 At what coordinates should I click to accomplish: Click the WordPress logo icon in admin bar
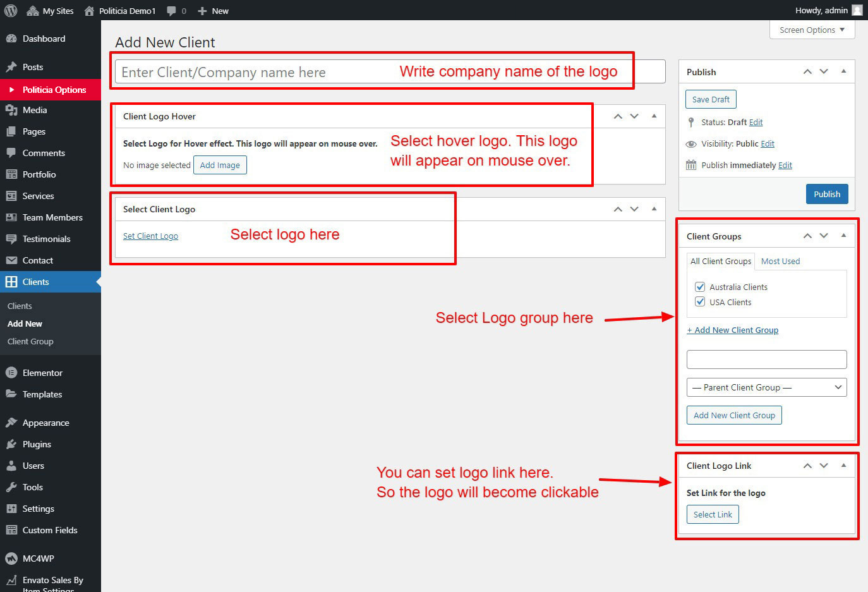tap(11, 11)
